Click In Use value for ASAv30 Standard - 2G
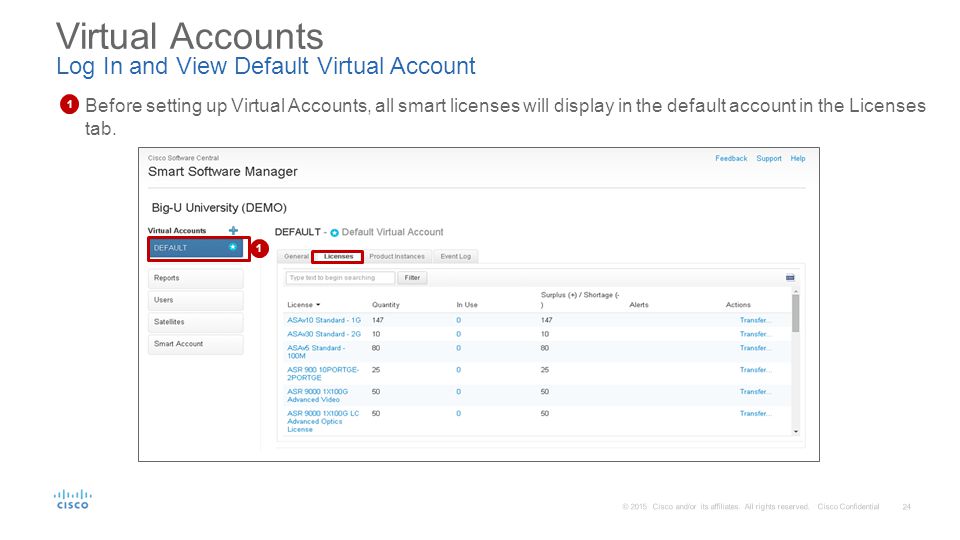The height and width of the screenshot is (540, 960). click(x=459, y=334)
